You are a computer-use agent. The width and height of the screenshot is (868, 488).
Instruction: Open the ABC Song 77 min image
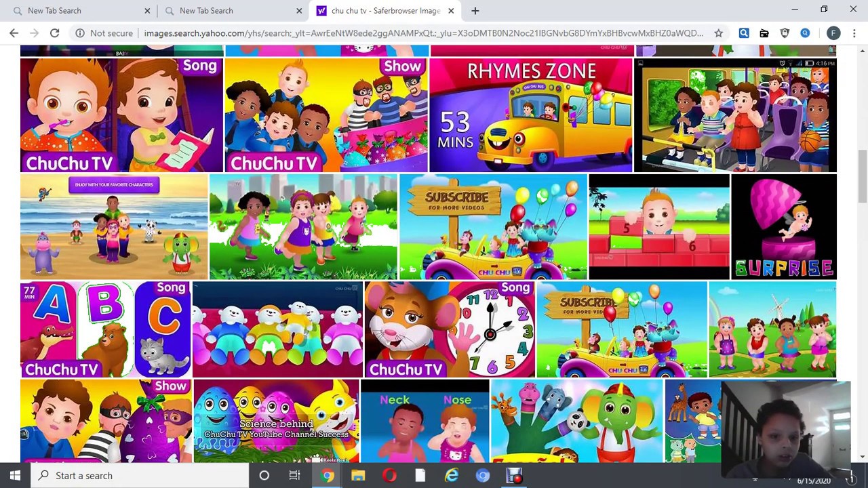coord(105,329)
